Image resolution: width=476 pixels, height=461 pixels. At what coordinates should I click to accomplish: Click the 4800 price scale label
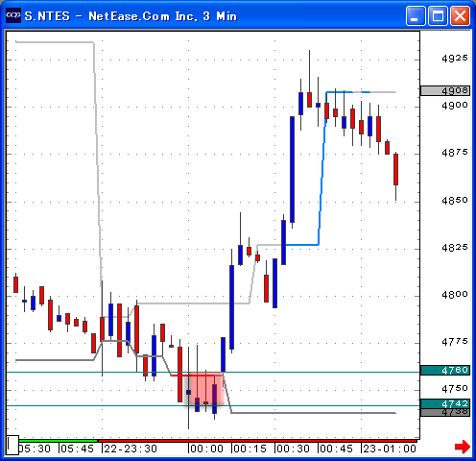click(455, 294)
